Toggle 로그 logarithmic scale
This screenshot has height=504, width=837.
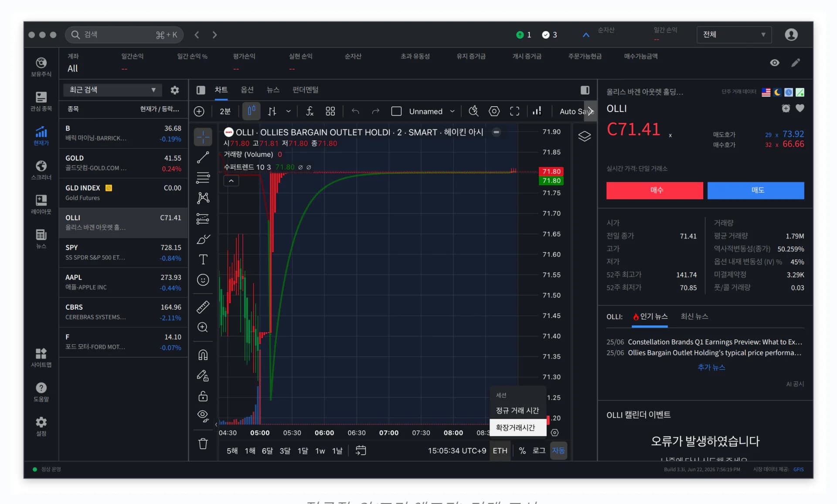pyautogui.click(x=539, y=451)
